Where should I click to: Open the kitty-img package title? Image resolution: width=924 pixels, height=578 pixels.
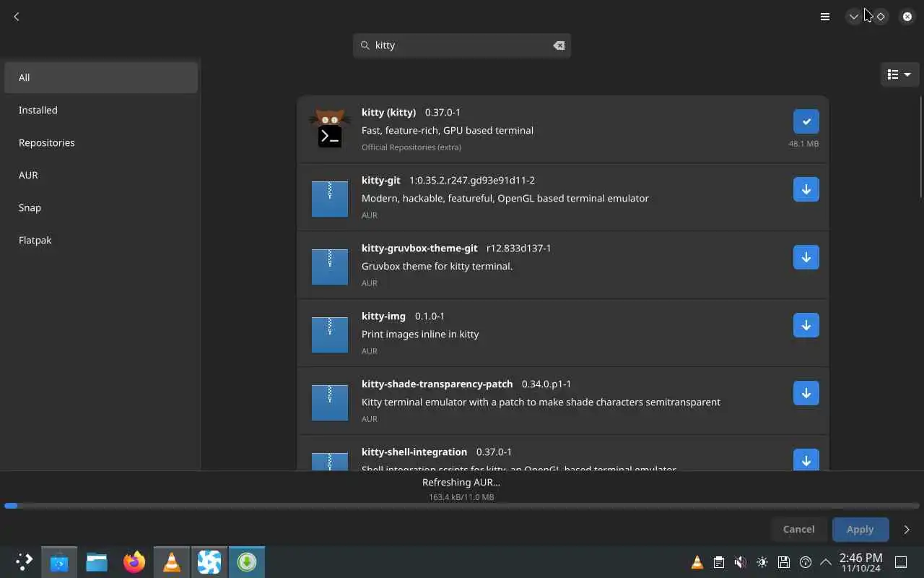click(383, 316)
